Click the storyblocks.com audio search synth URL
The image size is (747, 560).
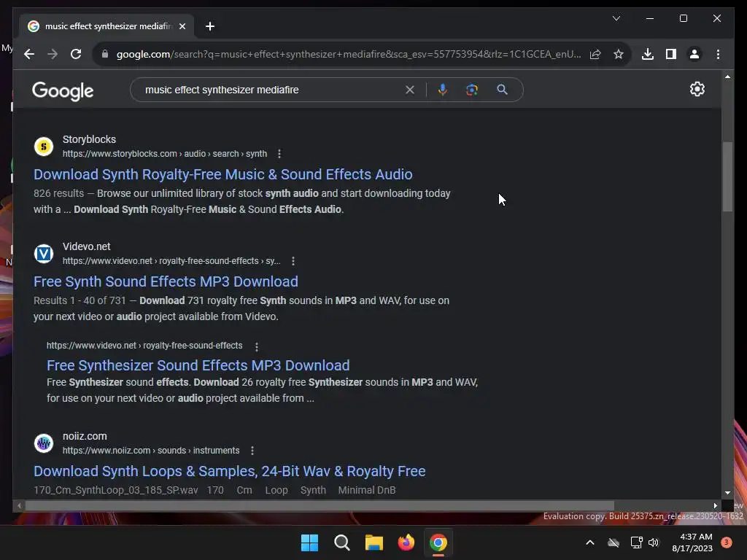click(165, 154)
